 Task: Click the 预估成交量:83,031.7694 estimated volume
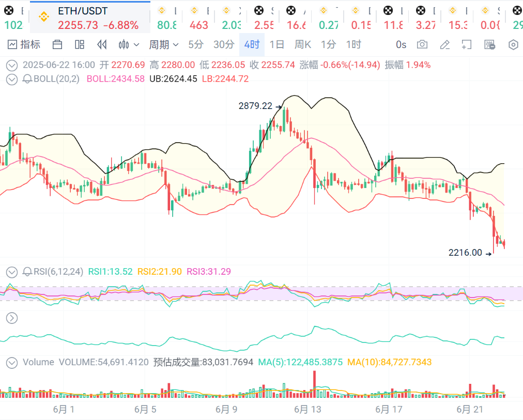[203, 362]
